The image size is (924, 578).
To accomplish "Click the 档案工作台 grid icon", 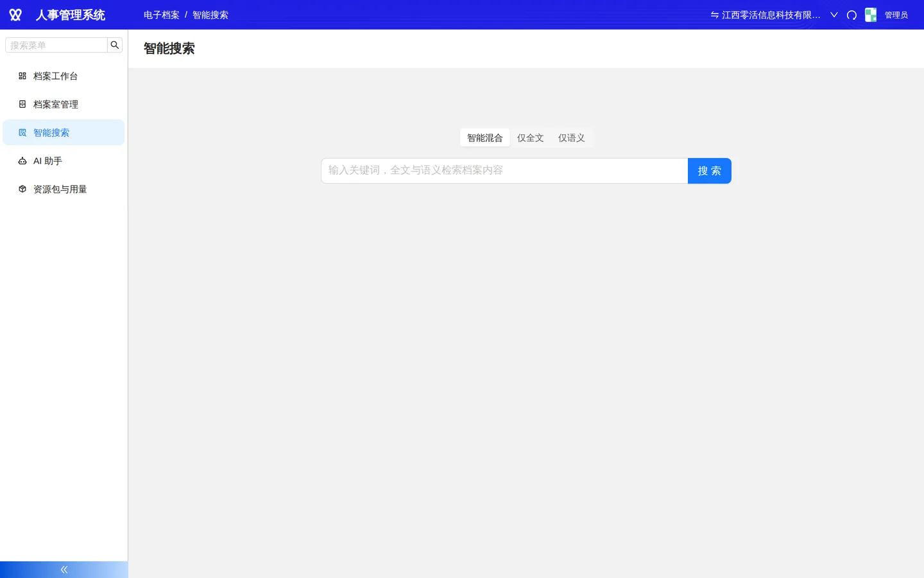I will 22,76.
